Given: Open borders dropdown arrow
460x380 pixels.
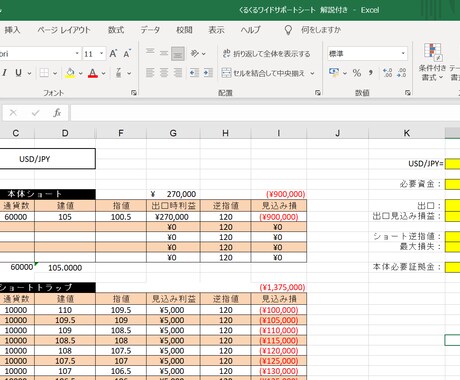Looking at the screenshot, I should point(55,73).
